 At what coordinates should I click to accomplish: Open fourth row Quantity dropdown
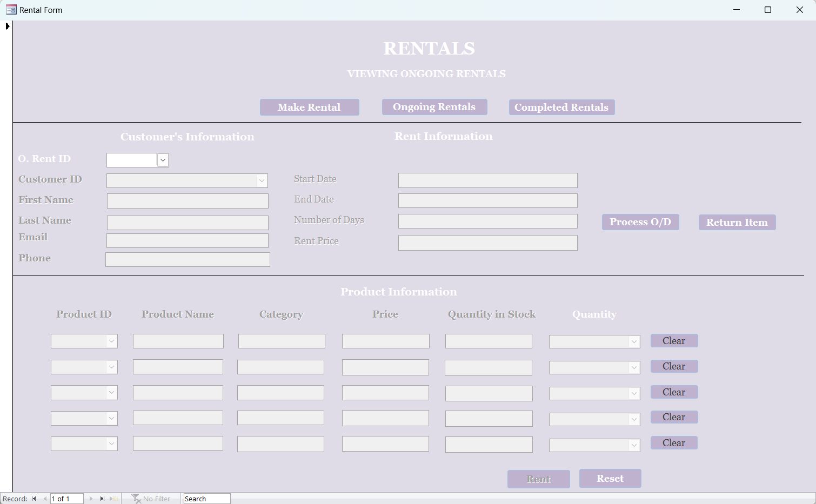tap(634, 419)
